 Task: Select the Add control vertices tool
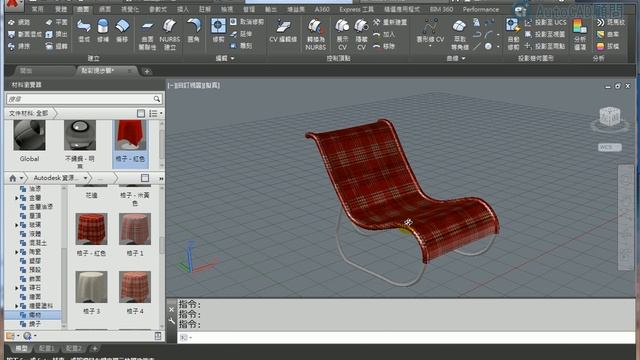click(384, 34)
